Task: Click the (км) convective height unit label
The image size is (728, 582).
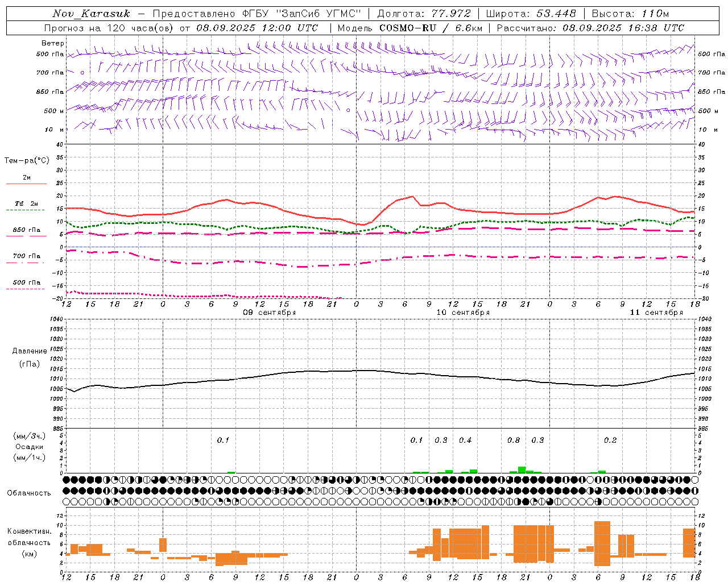Action: [x=30, y=554]
